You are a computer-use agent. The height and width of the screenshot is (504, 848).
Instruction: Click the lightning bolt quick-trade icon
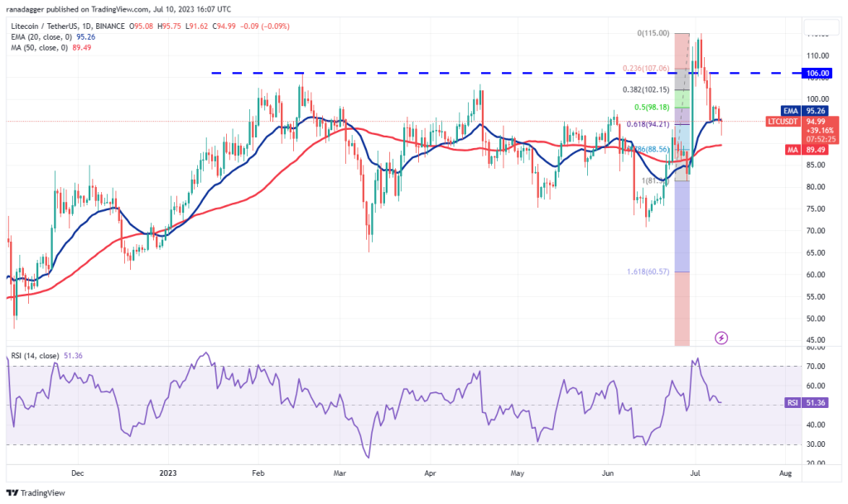721,338
